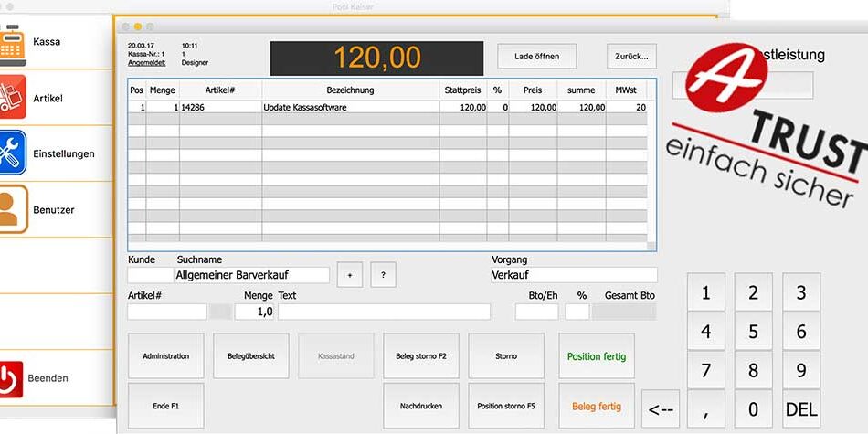The image size is (868, 434).
Task: Click the Suchname field Allgemeiner Barverkauf
Action: tap(252, 275)
